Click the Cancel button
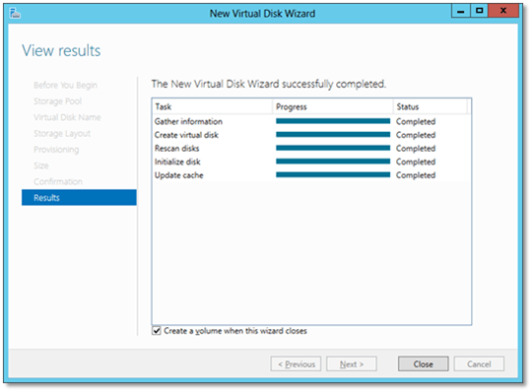Viewport: 532px width, 392px height. coord(479,363)
